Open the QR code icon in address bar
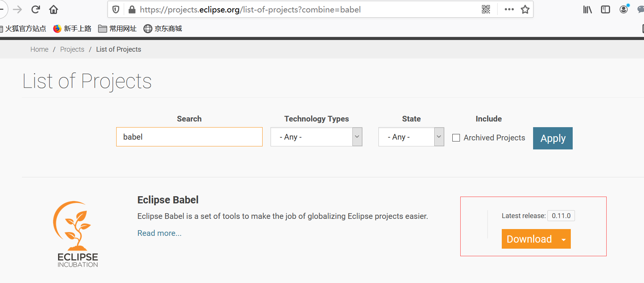This screenshot has height=283, width=644. coord(486,9)
